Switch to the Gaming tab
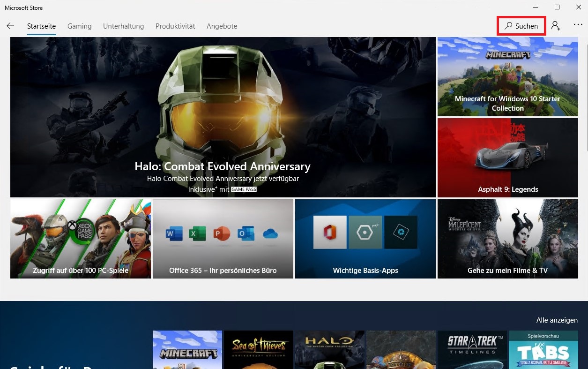The height and width of the screenshot is (369, 588). [79, 26]
